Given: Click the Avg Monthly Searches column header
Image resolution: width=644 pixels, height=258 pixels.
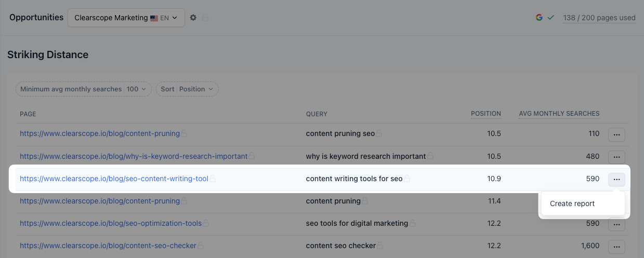Looking at the screenshot, I should pyautogui.click(x=559, y=114).
